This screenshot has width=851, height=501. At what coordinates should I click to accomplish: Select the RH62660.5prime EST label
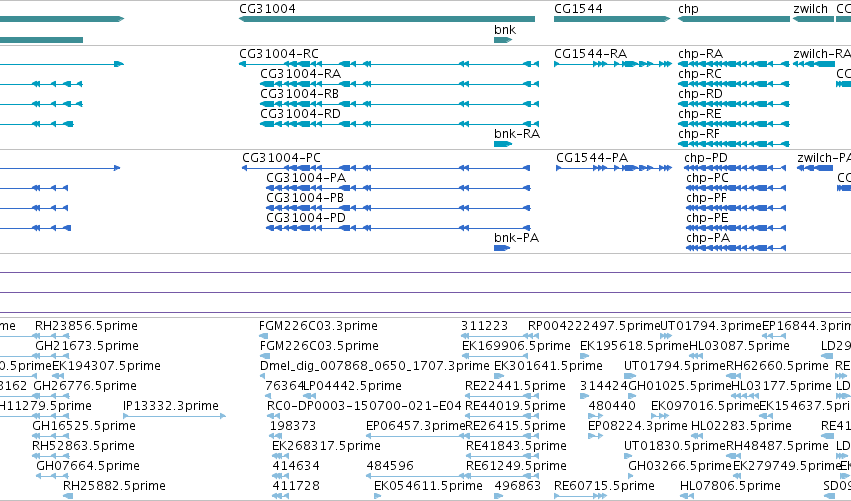778,366
